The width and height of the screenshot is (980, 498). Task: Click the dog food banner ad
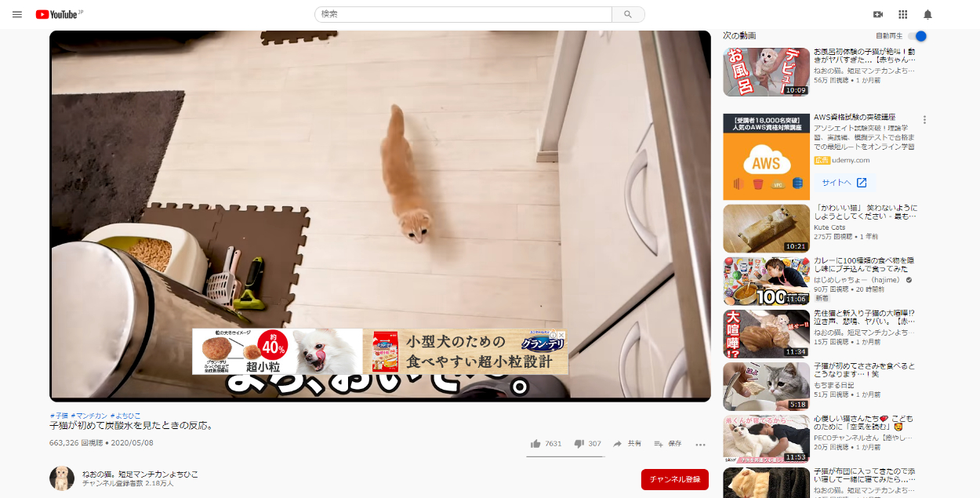coord(379,351)
